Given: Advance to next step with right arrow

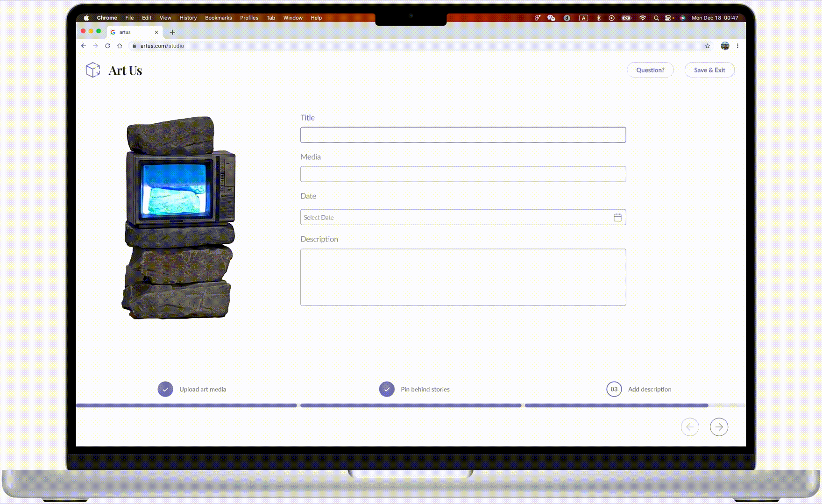Looking at the screenshot, I should pos(719,427).
